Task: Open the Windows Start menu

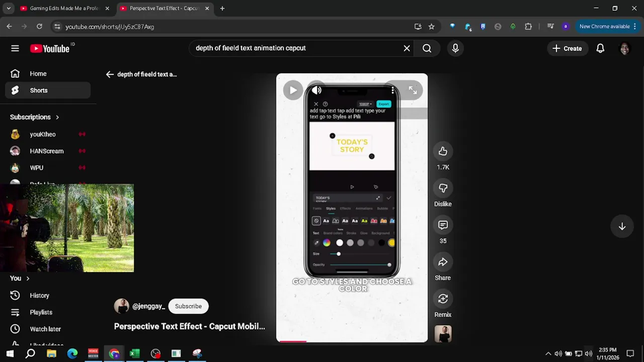Action: tap(10, 353)
